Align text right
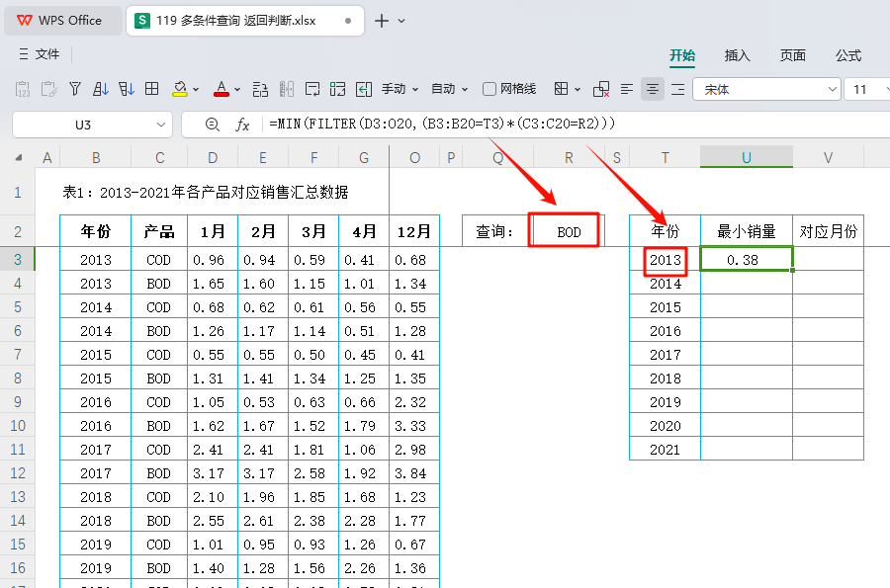This screenshot has width=890, height=588. pyautogui.click(x=677, y=89)
